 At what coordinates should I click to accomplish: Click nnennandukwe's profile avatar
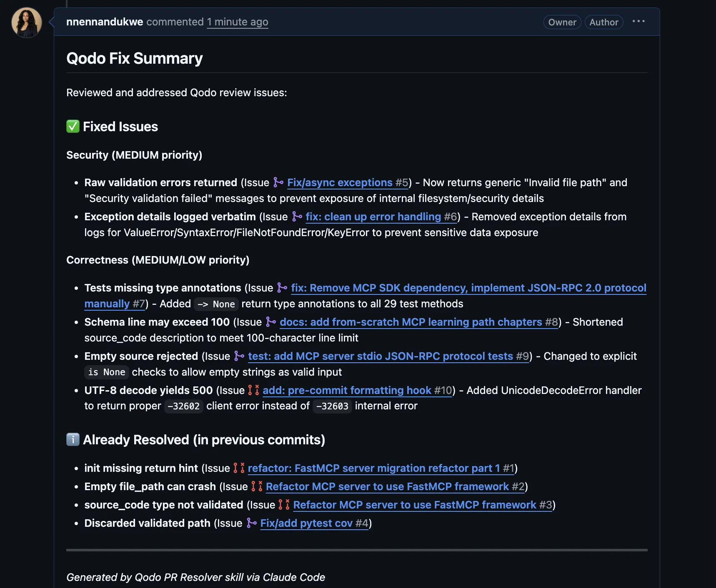pos(27,22)
